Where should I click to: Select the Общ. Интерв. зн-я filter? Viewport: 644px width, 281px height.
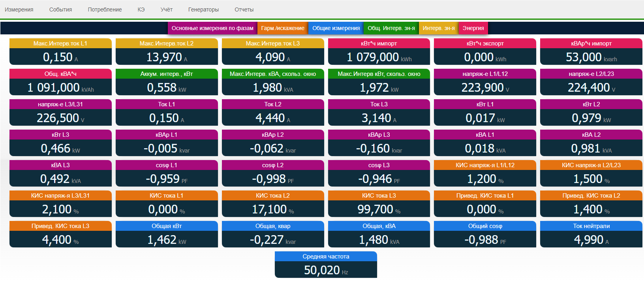[391, 28]
